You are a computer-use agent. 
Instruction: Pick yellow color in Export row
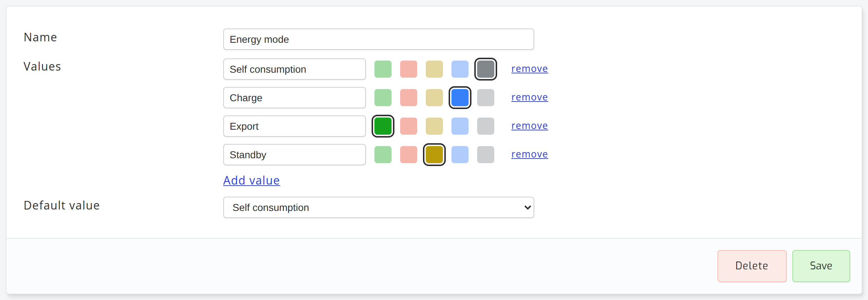(x=434, y=126)
